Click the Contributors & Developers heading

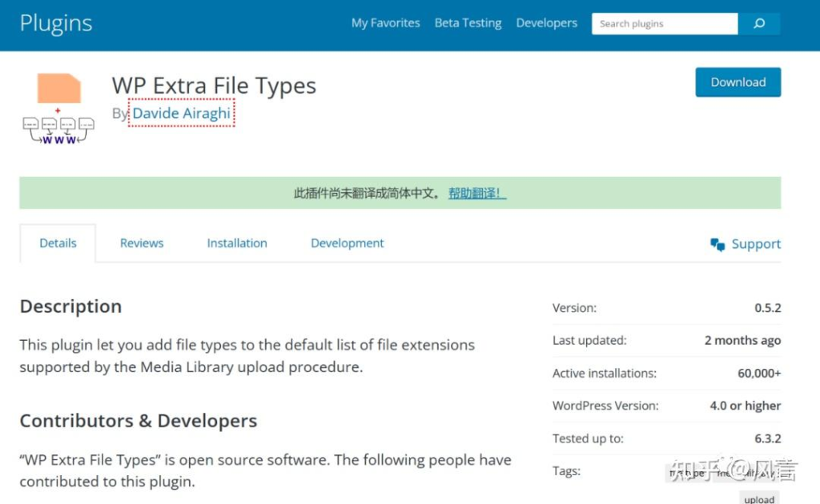[x=139, y=421]
